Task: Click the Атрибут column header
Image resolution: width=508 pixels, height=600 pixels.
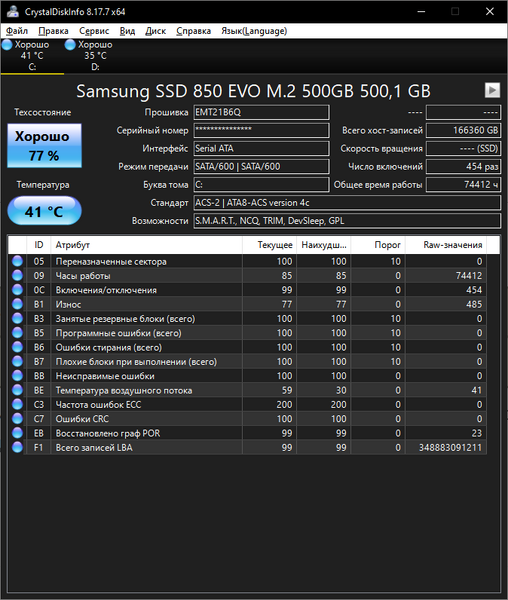Action: 146,245
